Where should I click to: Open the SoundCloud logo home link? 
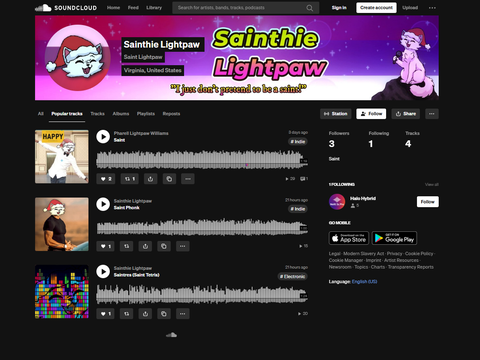pos(66,8)
